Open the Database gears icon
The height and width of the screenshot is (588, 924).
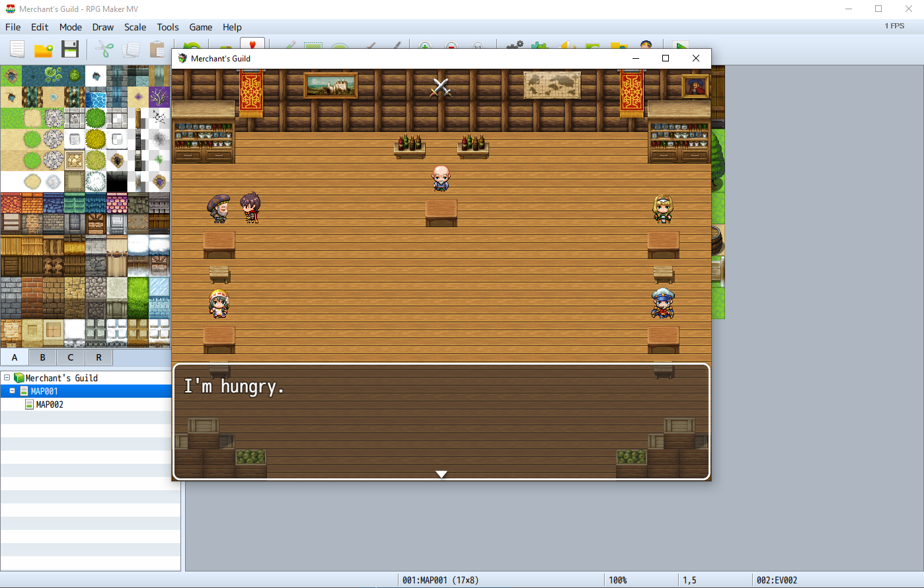pyautogui.click(x=514, y=45)
